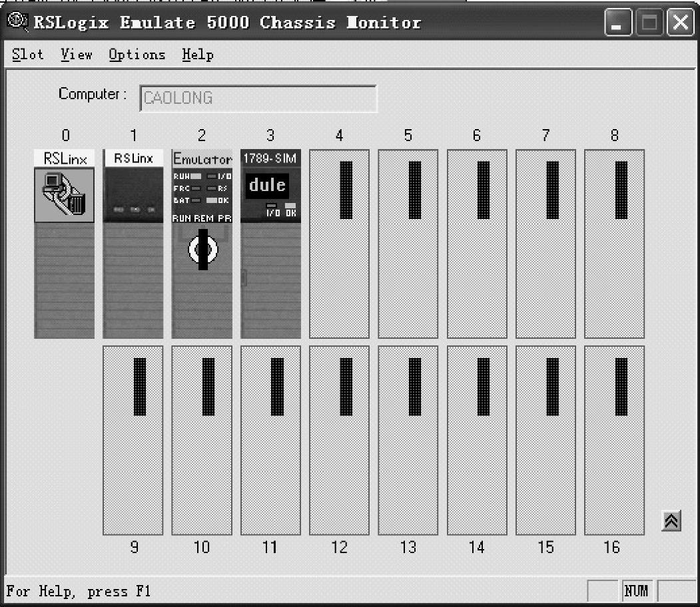Click the NUM status bar indicator
Screen dimensions: 700x607
pyautogui.click(x=637, y=591)
